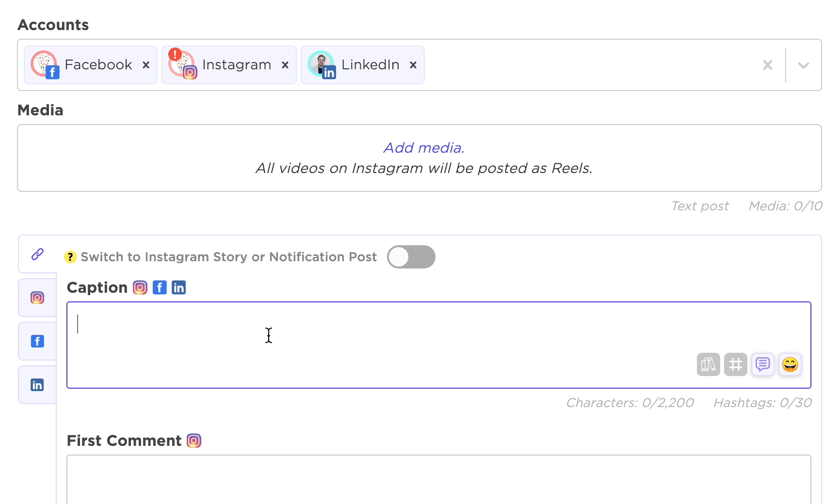Click the Instagram avatar with error badge

[x=183, y=64]
